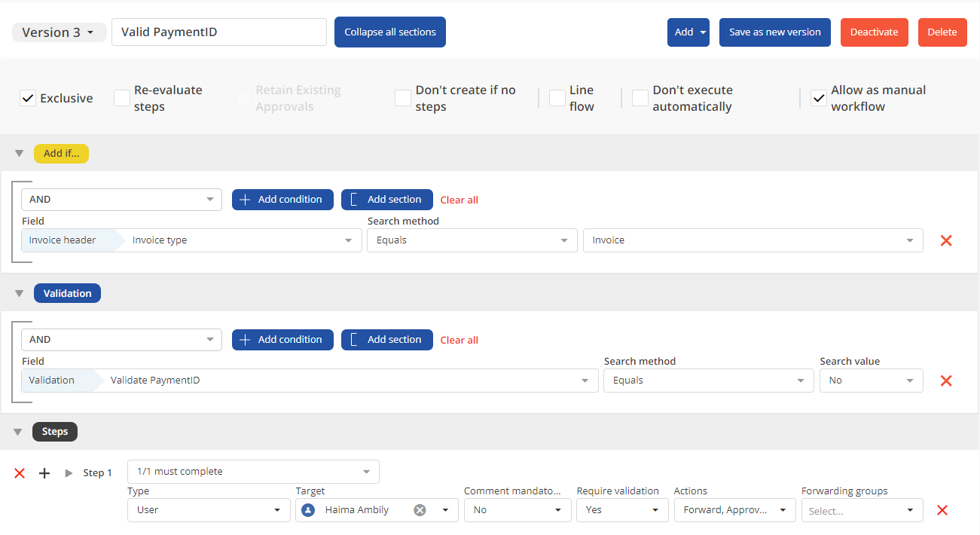Uncheck the Exclusive checkbox

point(28,98)
